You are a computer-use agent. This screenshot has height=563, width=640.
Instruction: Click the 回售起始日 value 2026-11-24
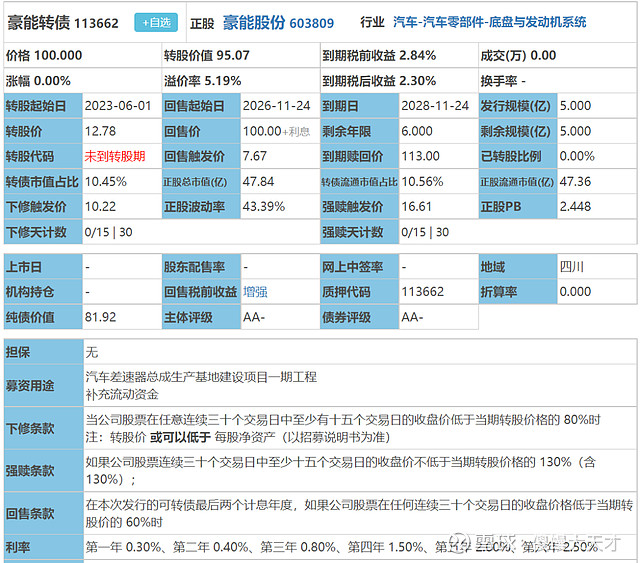277,106
